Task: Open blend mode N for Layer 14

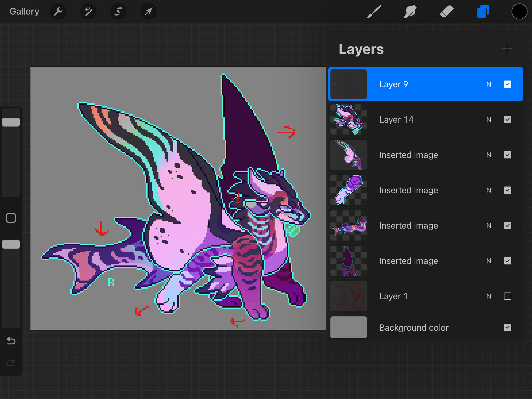Action: pos(489,119)
